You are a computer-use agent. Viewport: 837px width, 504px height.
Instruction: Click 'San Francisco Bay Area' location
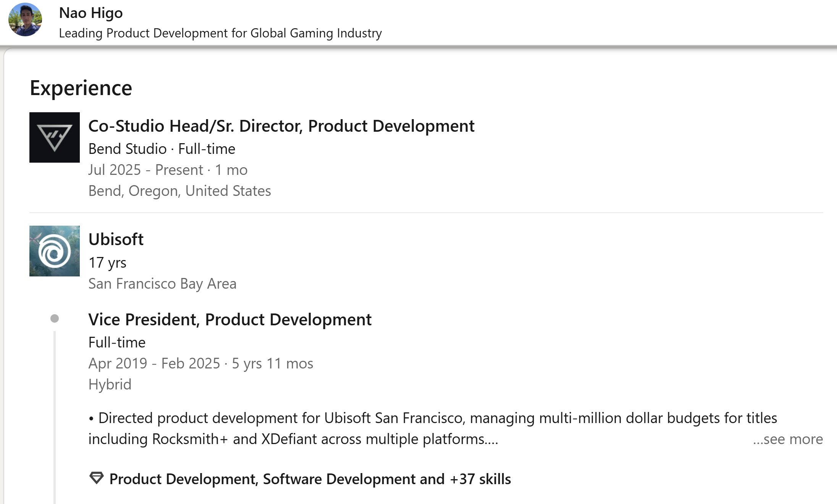(162, 284)
